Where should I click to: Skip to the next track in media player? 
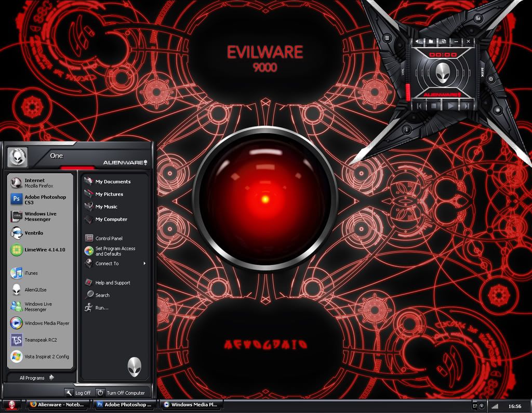pyautogui.click(x=466, y=106)
